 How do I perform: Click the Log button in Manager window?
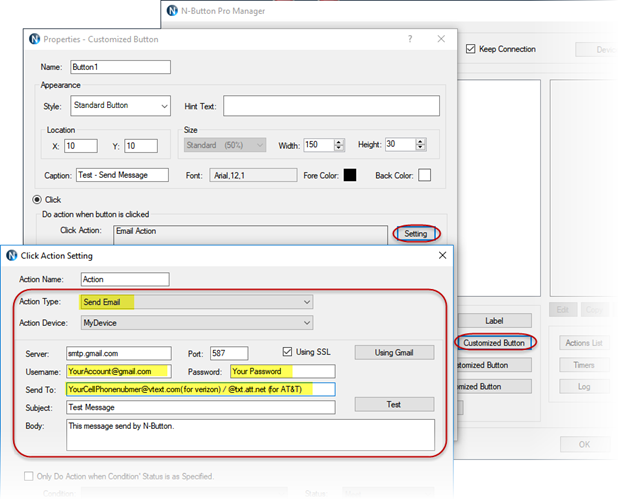584,386
